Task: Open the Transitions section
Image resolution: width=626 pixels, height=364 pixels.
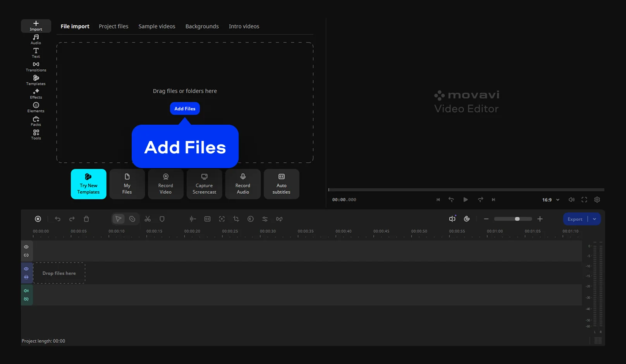Action: [36, 67]
